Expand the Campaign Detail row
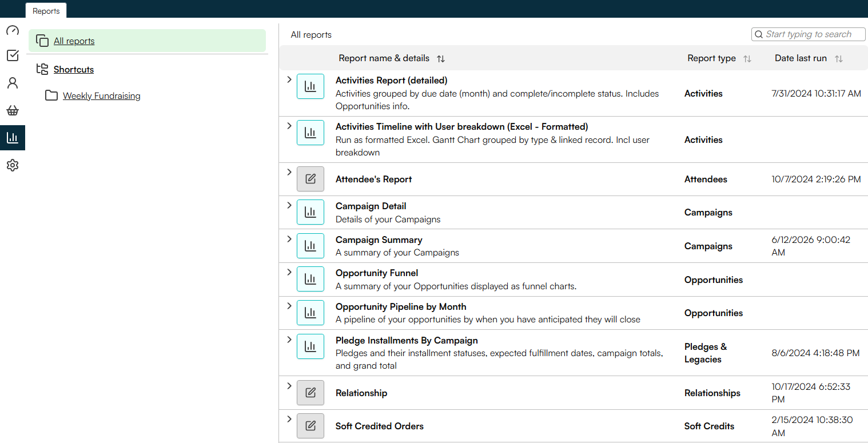This screenshot has height=443, width=868. pos(289,205)
